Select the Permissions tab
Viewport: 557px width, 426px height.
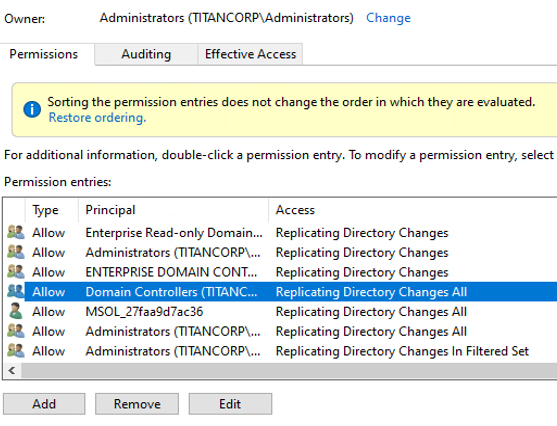(x=44, y=54)
